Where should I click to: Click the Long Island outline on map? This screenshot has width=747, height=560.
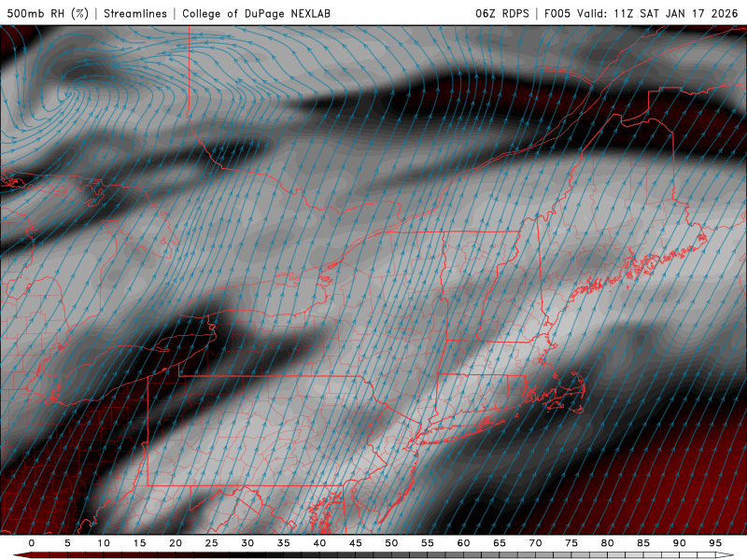[x=459, y=431]
